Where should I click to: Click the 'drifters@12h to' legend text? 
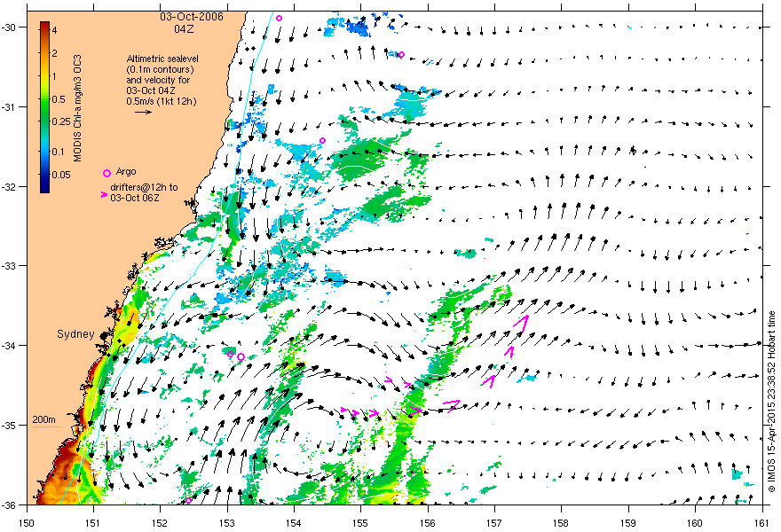[144, 188]
